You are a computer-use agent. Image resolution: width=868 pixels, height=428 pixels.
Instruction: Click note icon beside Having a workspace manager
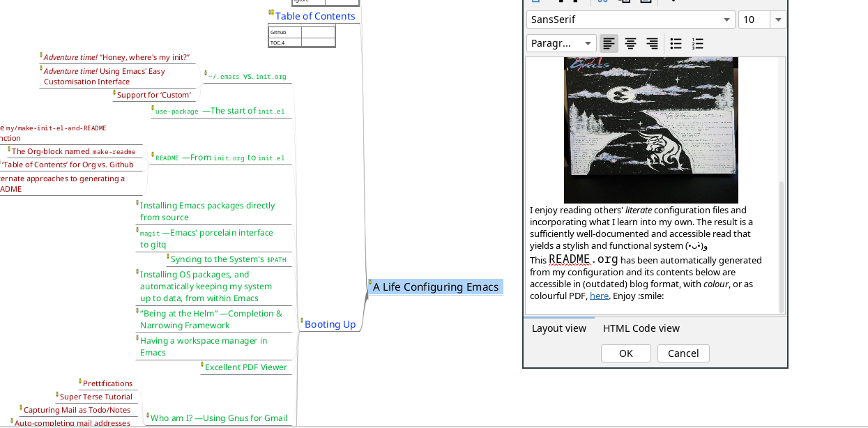137,338
